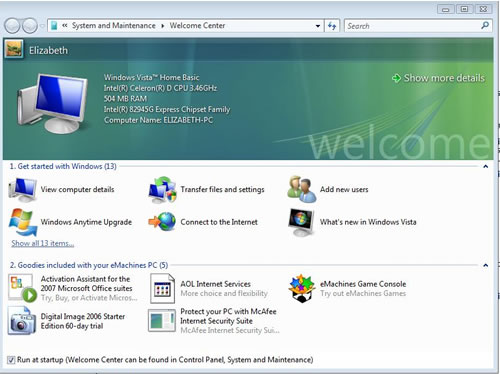This screenshot has height=374, width=500.
Task: Collapse the Goodies included with eMachines section
Action: tap(486, 265)
